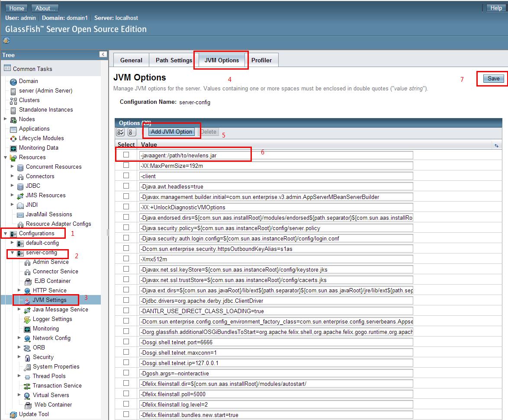Screen dimensions: 508x420
Task: Check the -XX:+UnlockDiagnosticVMOptions checkbox
Action: (x=126, y=207)
